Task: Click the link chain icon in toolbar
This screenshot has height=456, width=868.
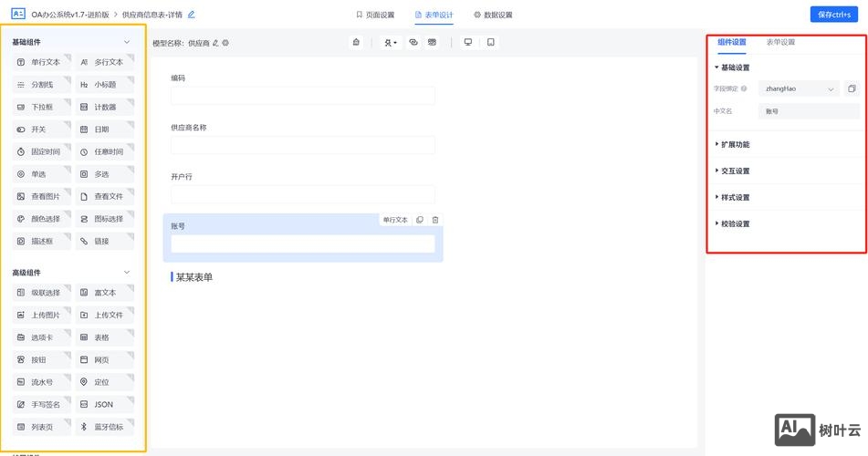Action: point(413,42)
